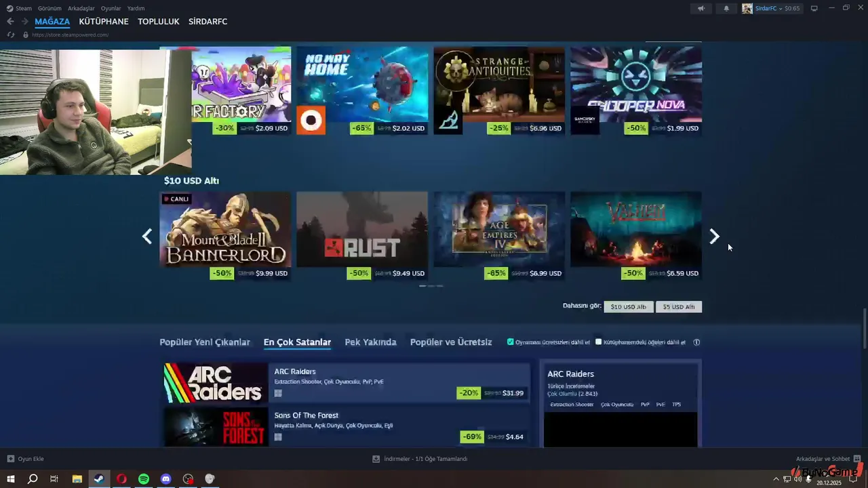
Task: Open the ARC Raiders list entry
Action: pyautogui.click(x=346, y=383)
